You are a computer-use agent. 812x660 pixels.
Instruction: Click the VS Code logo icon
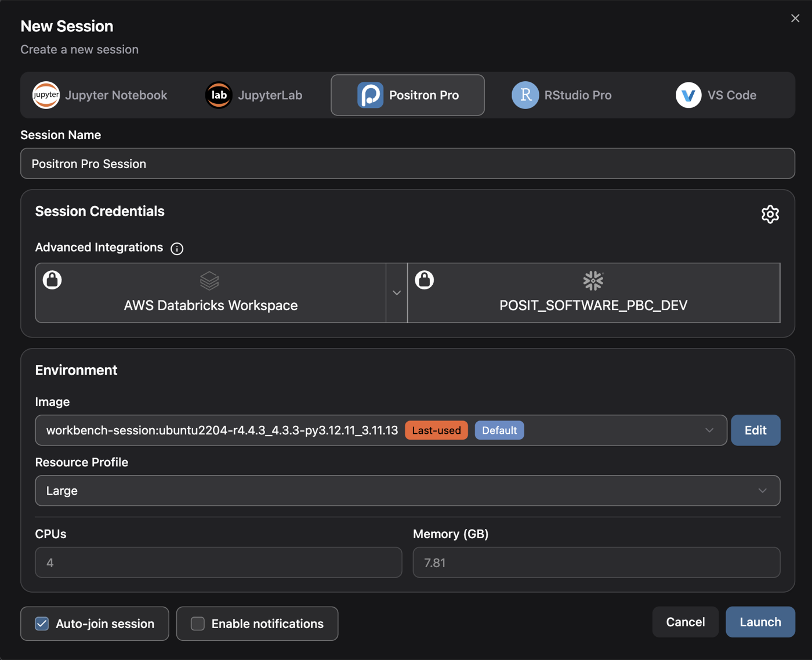tap(688, 95)
